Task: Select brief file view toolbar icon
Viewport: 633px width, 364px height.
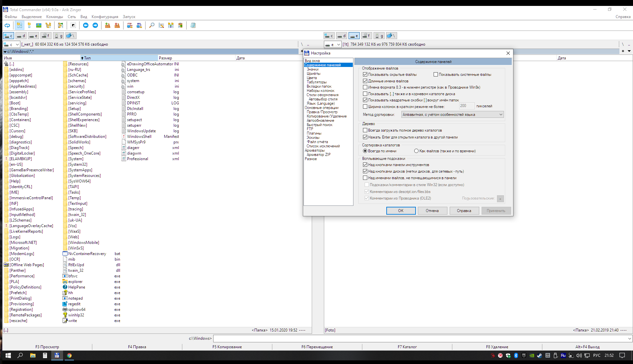Action: pyautogui.click(x=20, y=25)
